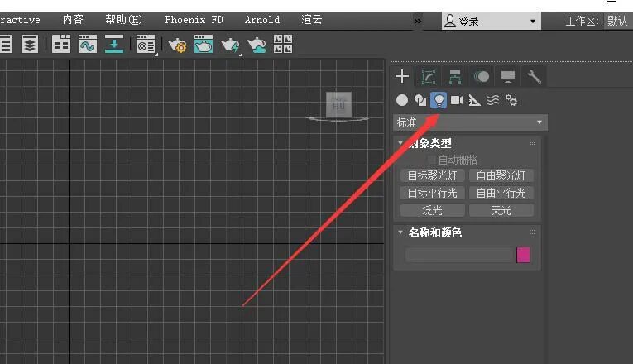Click the 对象类型 rollout grip dots

point(533,143)
